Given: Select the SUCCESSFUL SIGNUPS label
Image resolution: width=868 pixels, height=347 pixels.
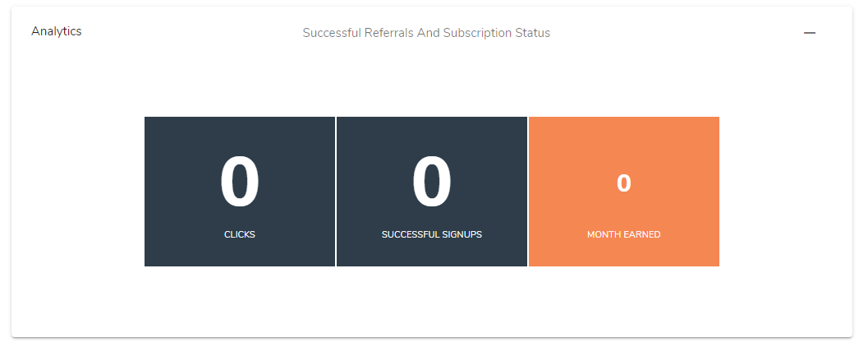Looking at the screenshot, I should pos(432,234).
